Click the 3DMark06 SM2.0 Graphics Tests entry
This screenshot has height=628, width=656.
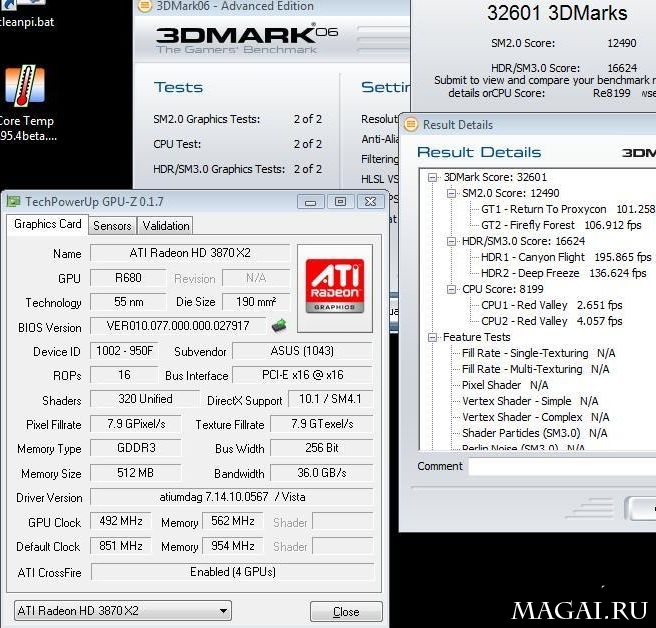237,119
